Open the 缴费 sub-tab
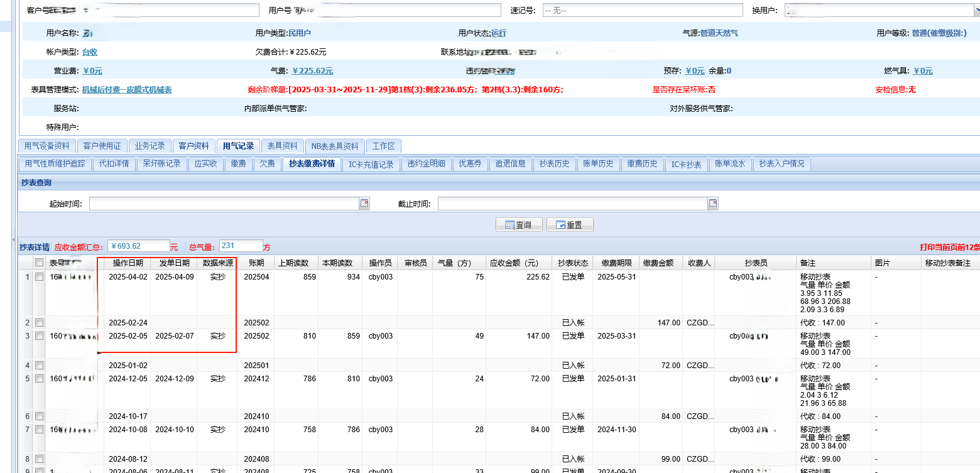 239,164
